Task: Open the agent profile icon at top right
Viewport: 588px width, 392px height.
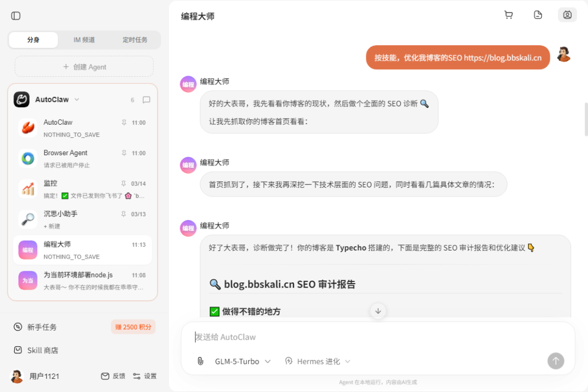Action: 567,15
